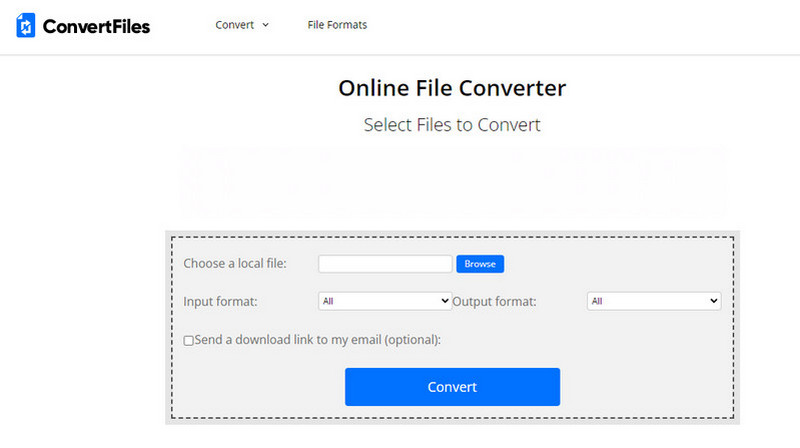The width and height of the screenshot is (800, 448).
Task: Click the arrow on the Input format select
Action: [445, 300]
